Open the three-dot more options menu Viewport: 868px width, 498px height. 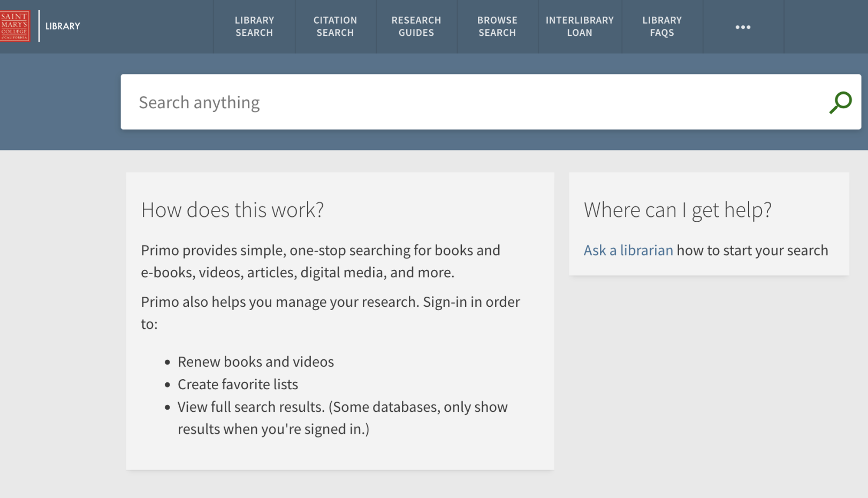743,27
